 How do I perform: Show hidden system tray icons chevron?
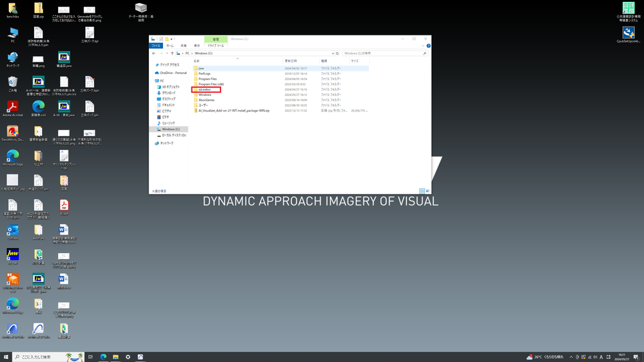(x=571, y=357)
